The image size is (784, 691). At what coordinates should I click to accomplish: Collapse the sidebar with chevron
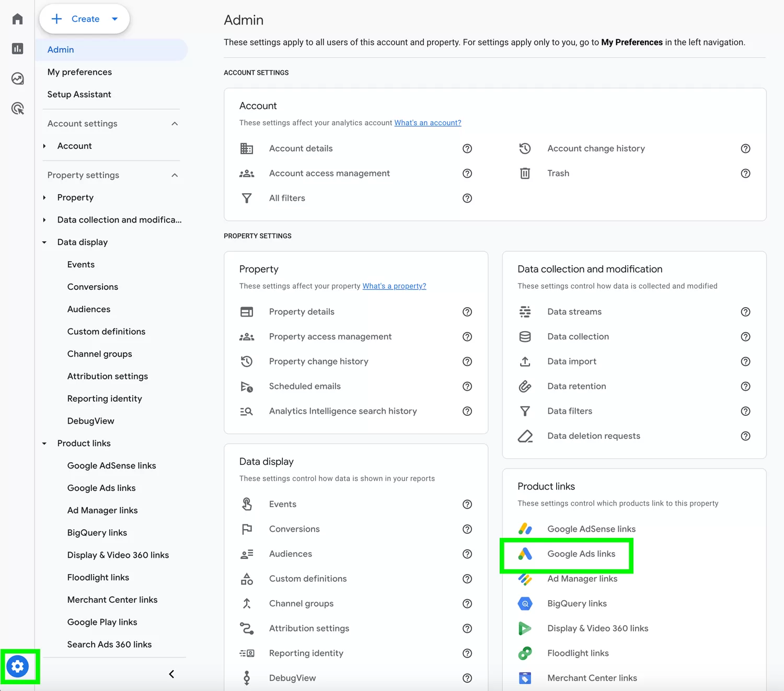(171, 674)
